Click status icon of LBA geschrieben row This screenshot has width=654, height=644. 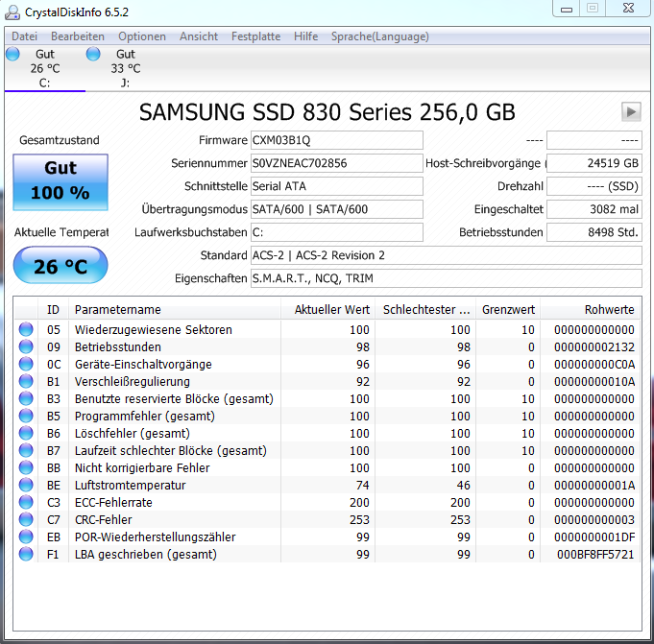(26, 554)
